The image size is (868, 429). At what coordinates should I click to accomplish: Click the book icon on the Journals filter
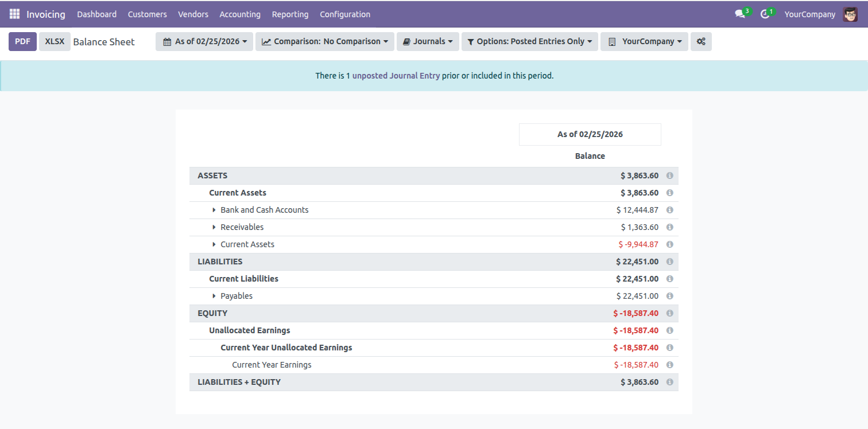pyautogui.click(x=408, y=41)
